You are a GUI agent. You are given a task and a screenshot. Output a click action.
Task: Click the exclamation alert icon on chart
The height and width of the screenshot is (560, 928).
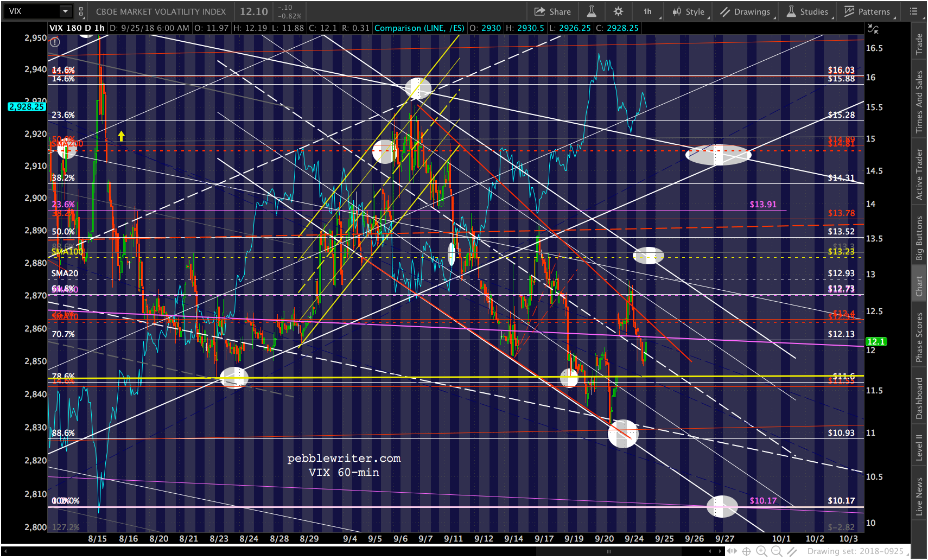point(55,42)
